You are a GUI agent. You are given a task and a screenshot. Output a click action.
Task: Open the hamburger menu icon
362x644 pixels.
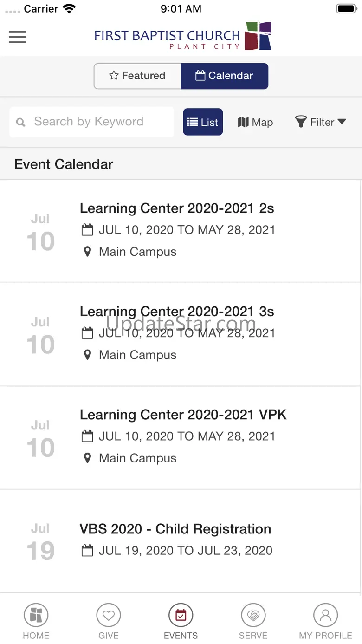pyautogui.click(x=18, y=37)
